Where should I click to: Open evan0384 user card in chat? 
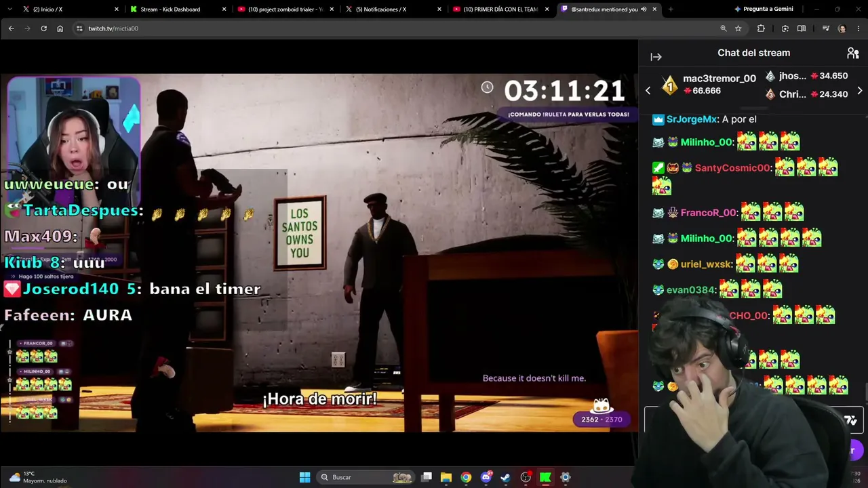tap(691, 290)
